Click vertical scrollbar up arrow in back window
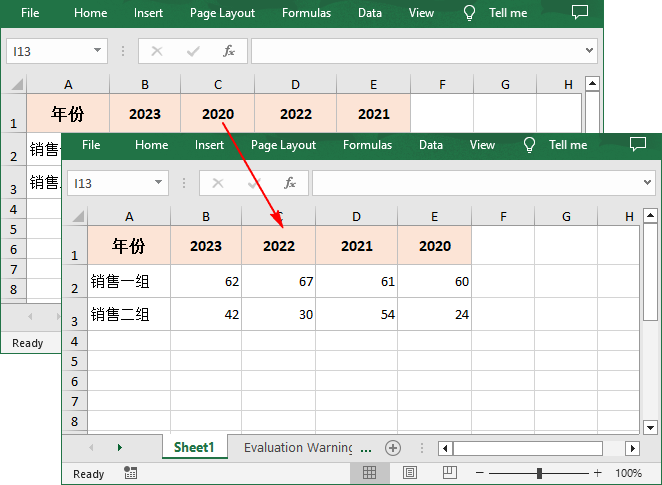This screenshot has height=485, width=662. coord(592,84)
